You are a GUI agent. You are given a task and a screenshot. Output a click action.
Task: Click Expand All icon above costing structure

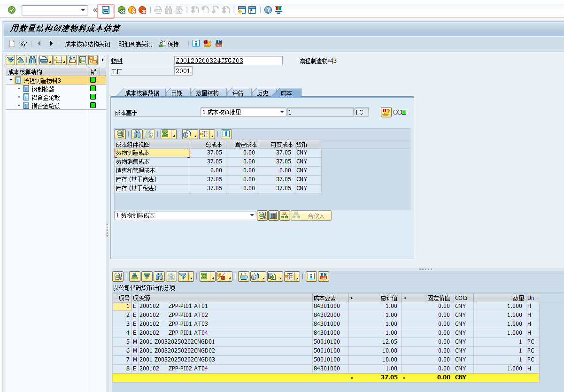point(10,60)
